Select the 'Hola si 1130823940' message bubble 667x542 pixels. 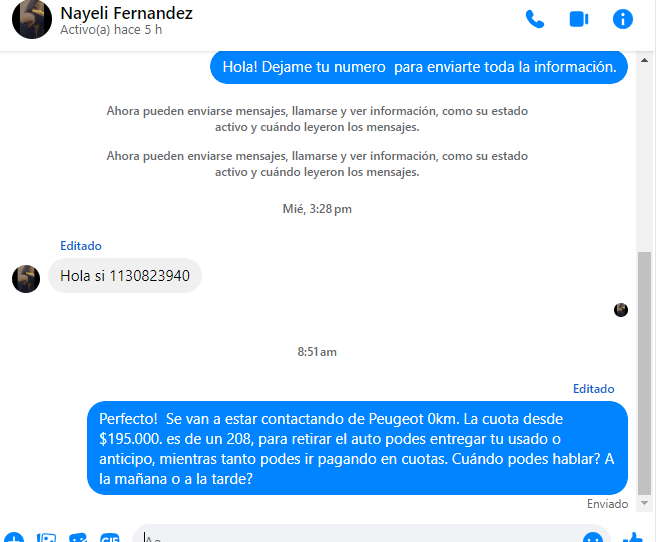125,276
